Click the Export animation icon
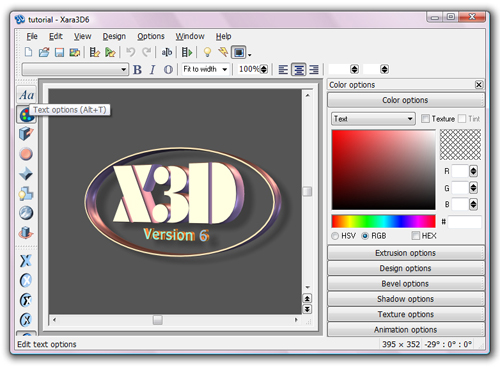The image size is (500, 367). click(95, 52)
